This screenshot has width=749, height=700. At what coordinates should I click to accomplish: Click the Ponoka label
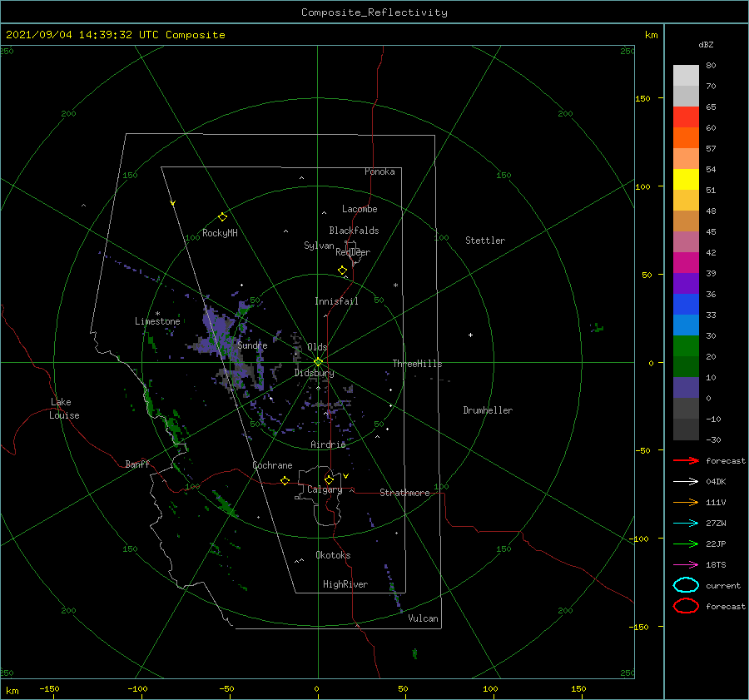[x=379, y=171]
